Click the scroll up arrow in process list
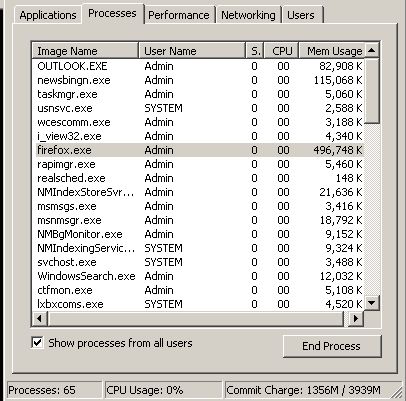This screenshot has height=401, width=406. coord(372,51)
